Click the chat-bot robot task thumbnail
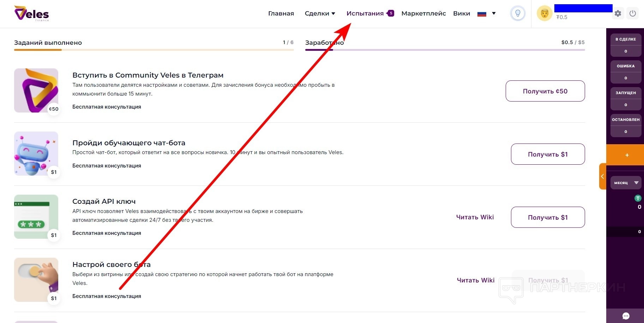 point(36,154)
